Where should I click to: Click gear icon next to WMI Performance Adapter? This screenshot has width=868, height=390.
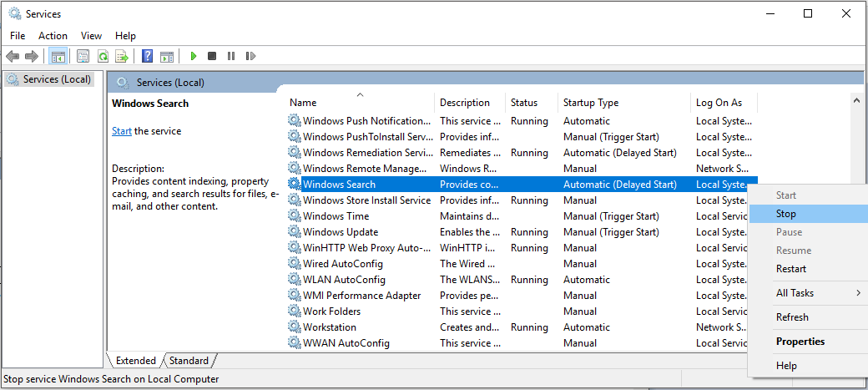295,296
